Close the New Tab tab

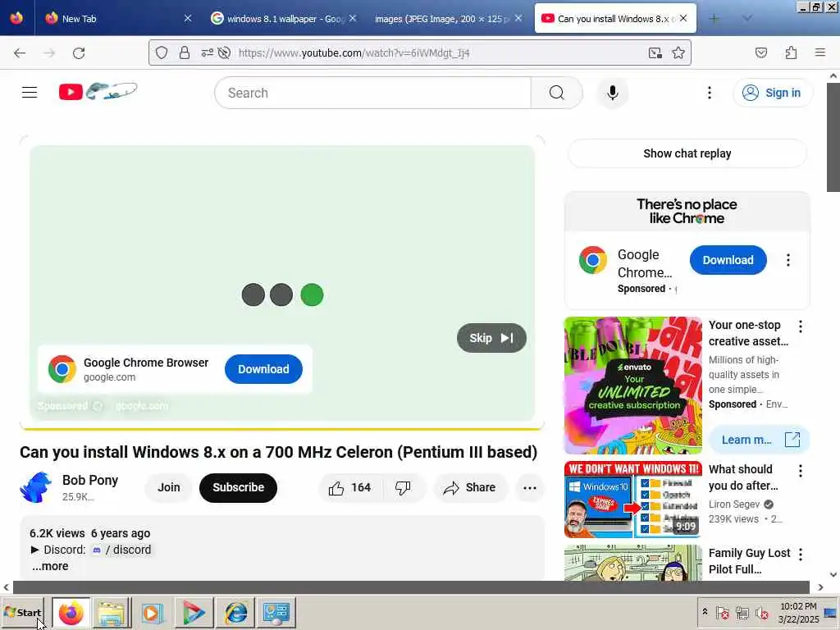(188, 18)
